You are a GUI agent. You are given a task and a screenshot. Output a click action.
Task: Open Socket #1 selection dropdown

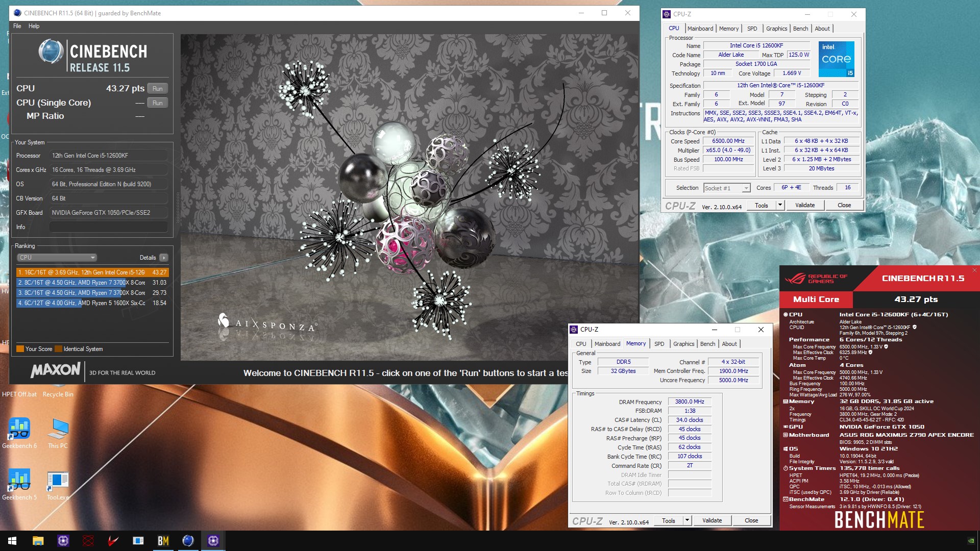point(727,188)
